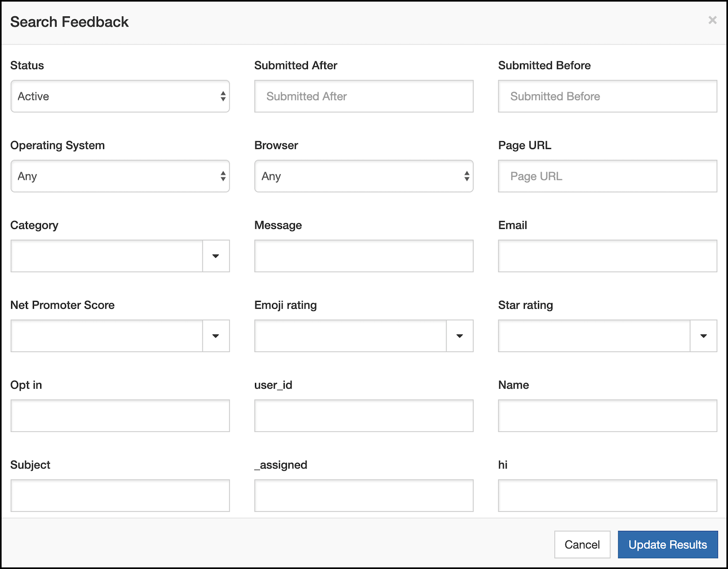Expand the Category dropdown arrow
The height and width of the screenshot is (569, 728).
click(x=216, y=256)
